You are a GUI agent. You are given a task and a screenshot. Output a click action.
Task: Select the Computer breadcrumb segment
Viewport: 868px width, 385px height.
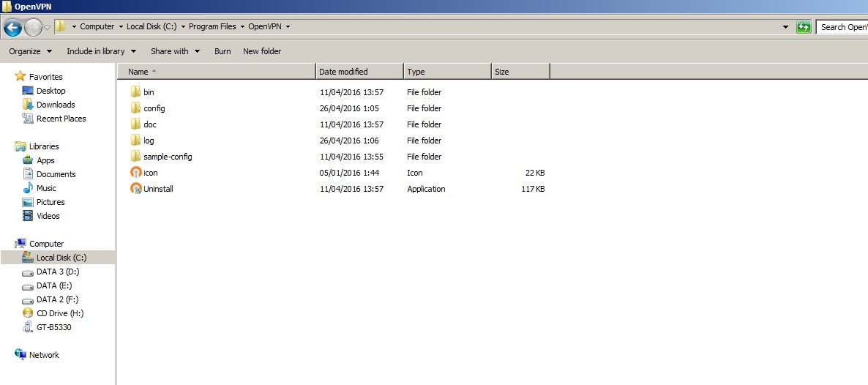coord(97,26)
